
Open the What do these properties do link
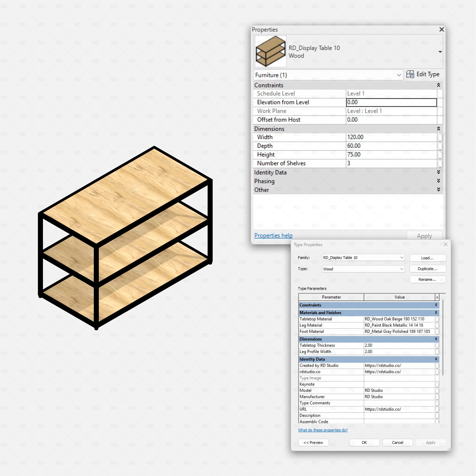click(323, 430)
